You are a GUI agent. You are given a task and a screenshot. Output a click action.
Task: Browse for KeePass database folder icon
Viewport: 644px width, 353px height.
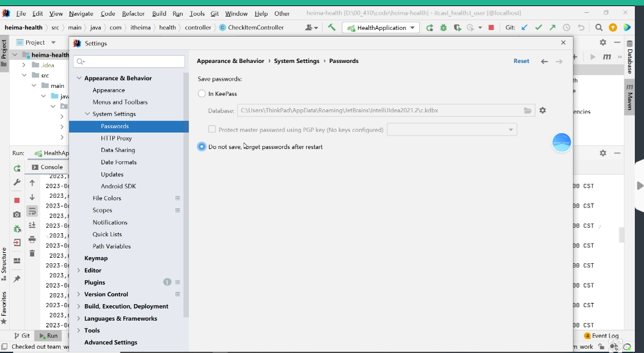coord(527,111)
